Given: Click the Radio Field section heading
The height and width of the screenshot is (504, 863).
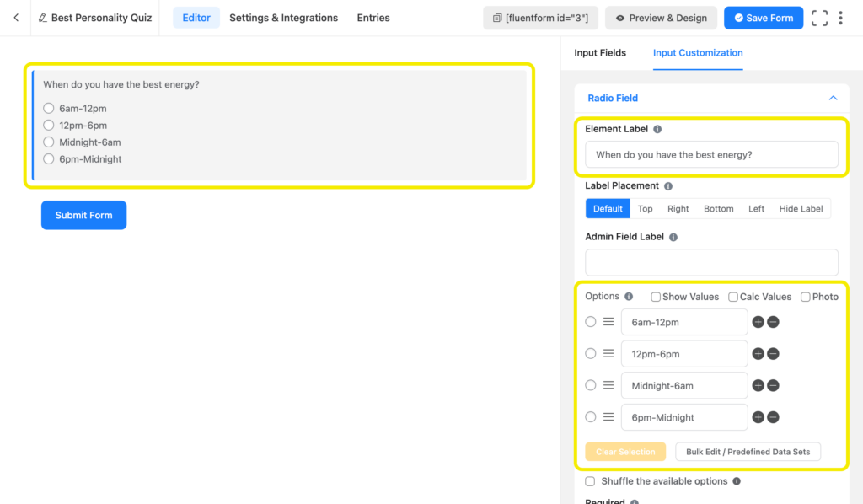Looking at the screenshot, I should 613,98.
